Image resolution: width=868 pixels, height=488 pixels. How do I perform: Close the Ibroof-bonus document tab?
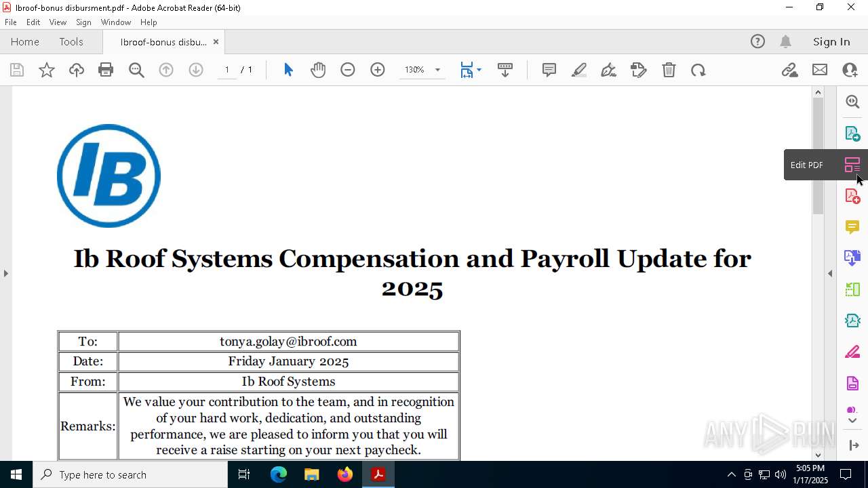216,42
